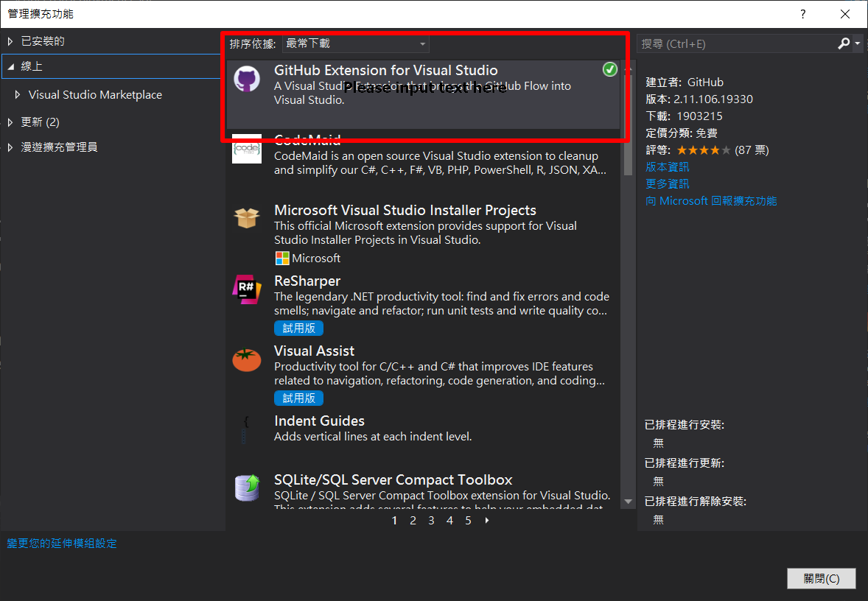
Task: Open dialog help with the question mark icon
Action: coord(802,14)
